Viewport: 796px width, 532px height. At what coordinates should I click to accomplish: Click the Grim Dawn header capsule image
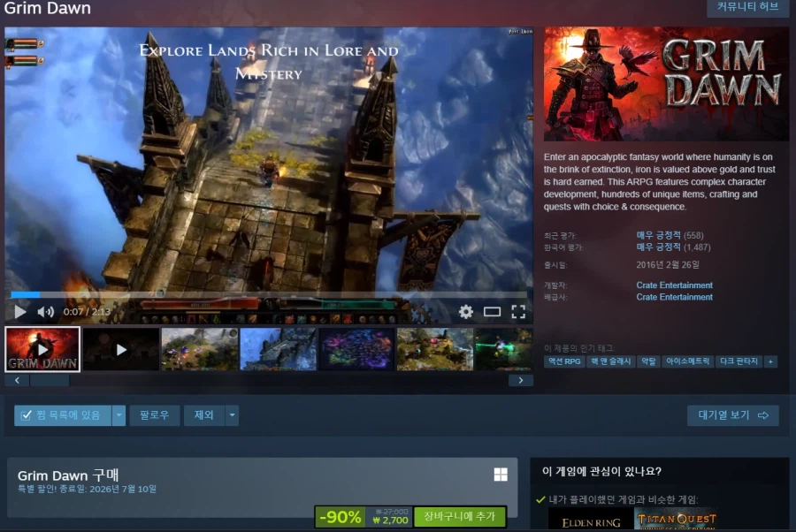pos(667,84)
